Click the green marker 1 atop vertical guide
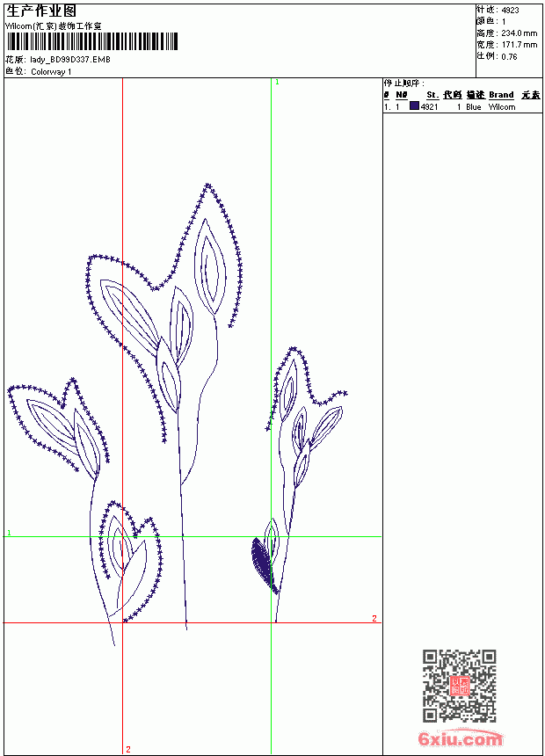Screen dimensions: 545x756 (277, 83)
